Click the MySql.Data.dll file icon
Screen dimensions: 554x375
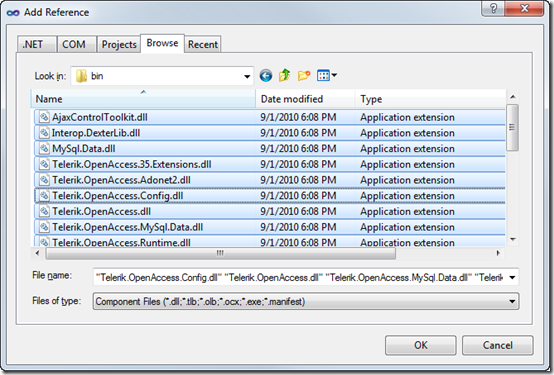(44, 148)
